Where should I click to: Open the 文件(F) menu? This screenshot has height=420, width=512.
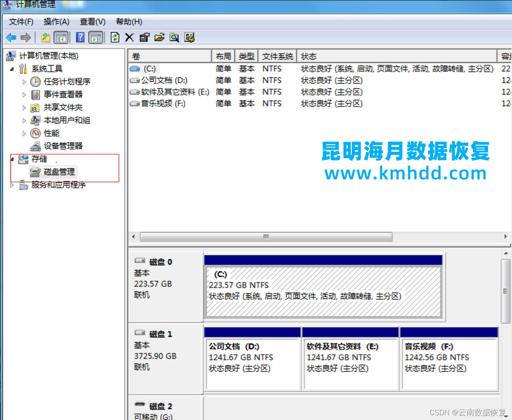click(21, 22)
